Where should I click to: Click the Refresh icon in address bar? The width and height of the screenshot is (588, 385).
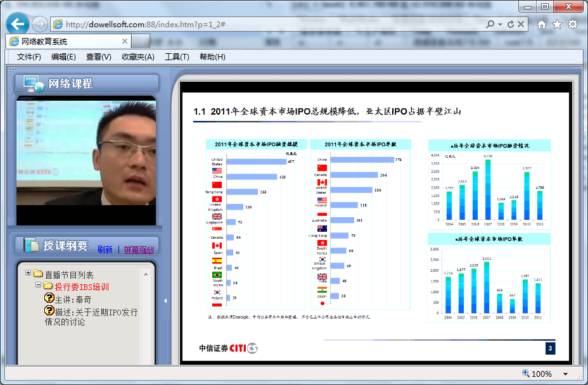511,24
